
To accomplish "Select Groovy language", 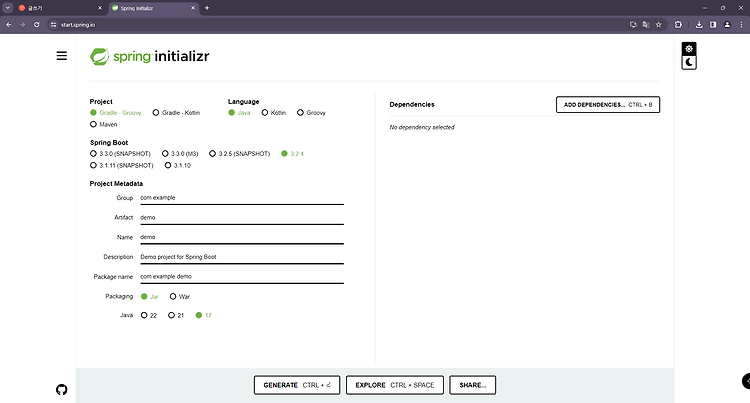I will point(311,113).
